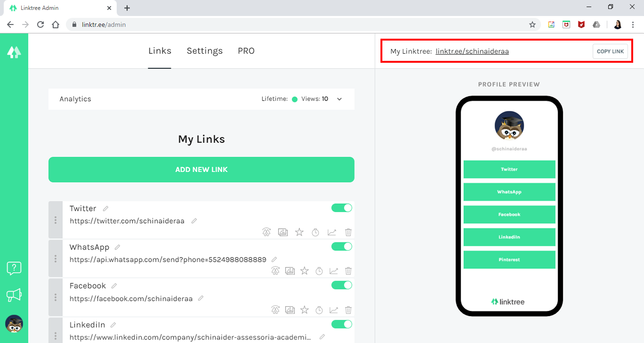Open linktr.ee/schinaideraa link
Screen dimensions: 644x343
(472, 51)
